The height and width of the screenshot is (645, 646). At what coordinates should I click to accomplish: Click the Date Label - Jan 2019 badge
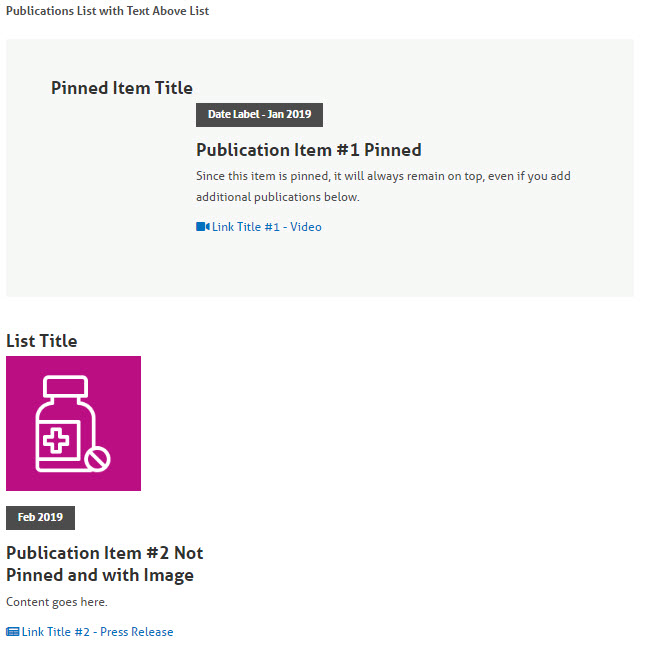pyautogui.click(x=260, y=115)
